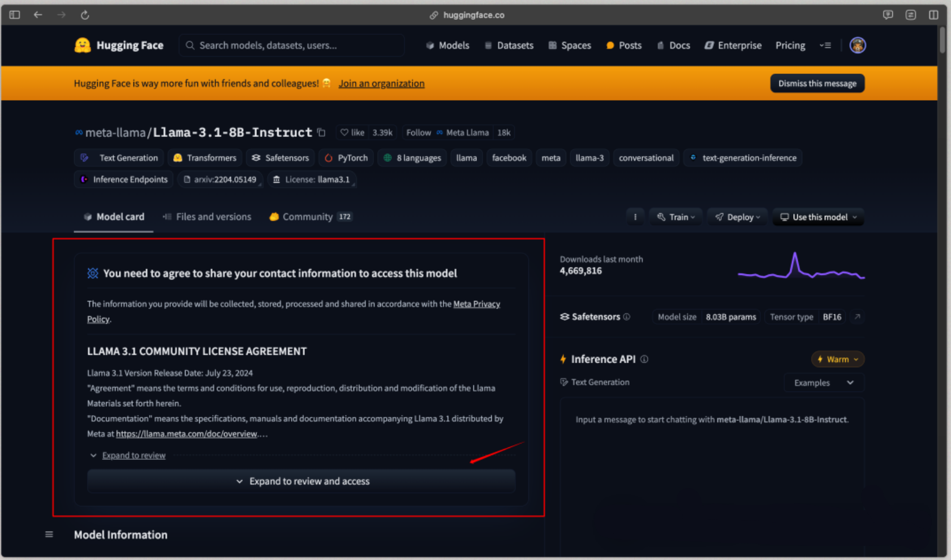Click the text-generation-inference tag
The width and height of the screenshot is (951, 560).
(743, 158)
